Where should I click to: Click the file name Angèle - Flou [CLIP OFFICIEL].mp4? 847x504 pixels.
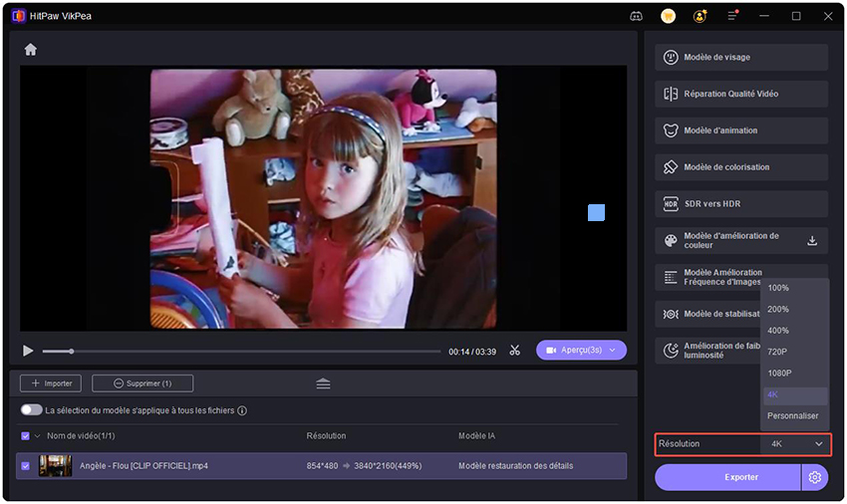pyautogui.click(x=143, y=466)
